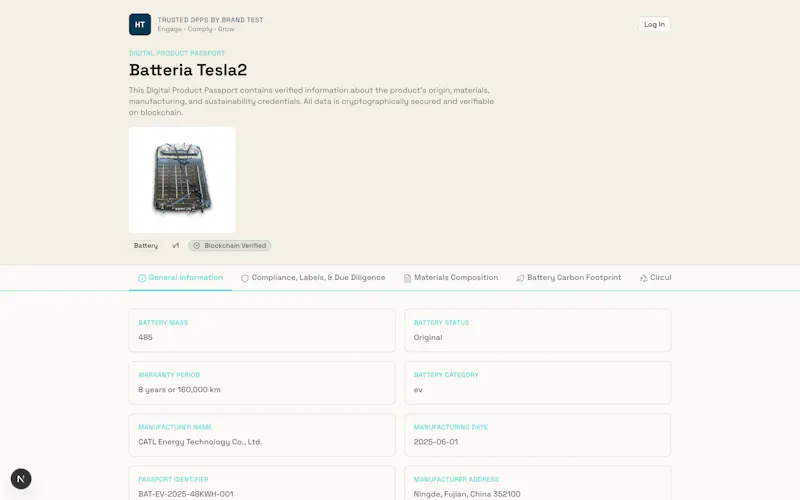The image size is (800, 500).
Task: Click the Manufacturer Name field label
Action: click(175, 427)
